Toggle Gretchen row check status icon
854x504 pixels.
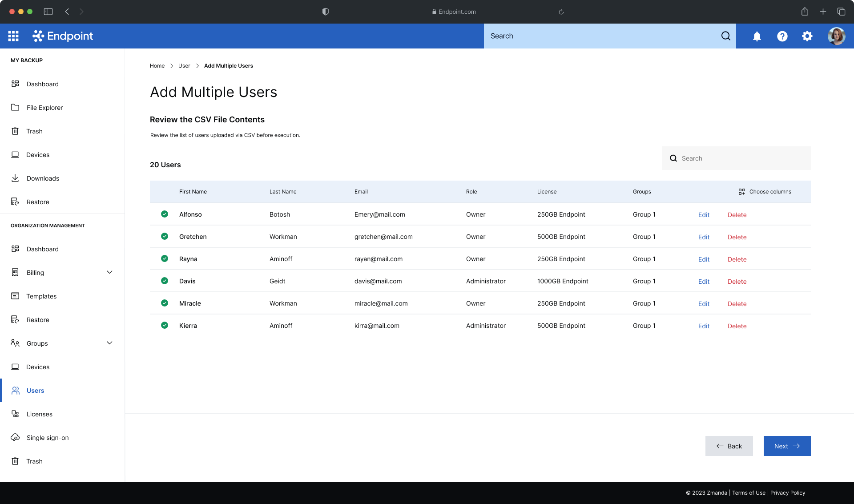pos(165,236)
